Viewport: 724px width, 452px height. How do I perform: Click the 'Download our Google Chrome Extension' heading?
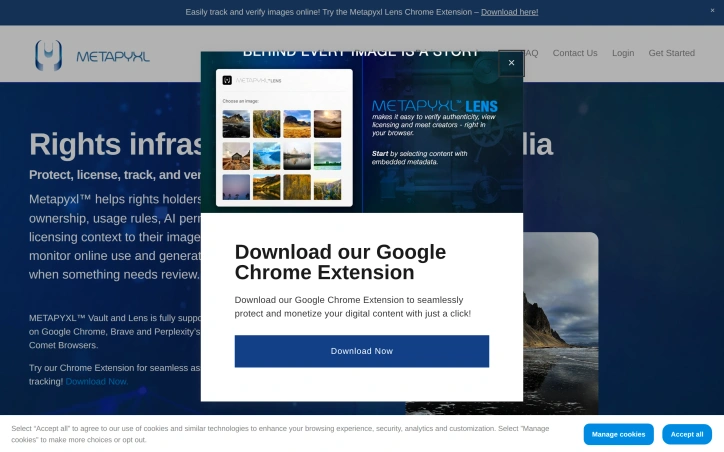pos(340,262)
